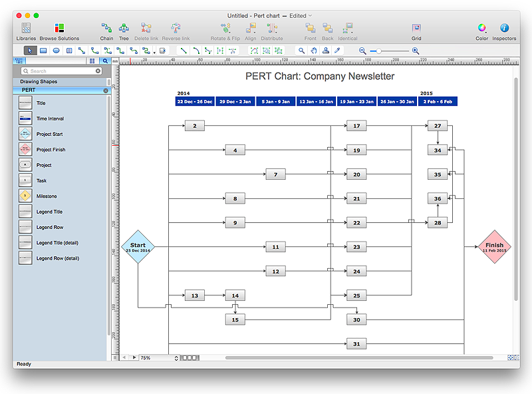Image resolution: width=532 pixels, height=394 pixels.
Task: Switch library to icon grid view
Action: click(x=92, y=61)
